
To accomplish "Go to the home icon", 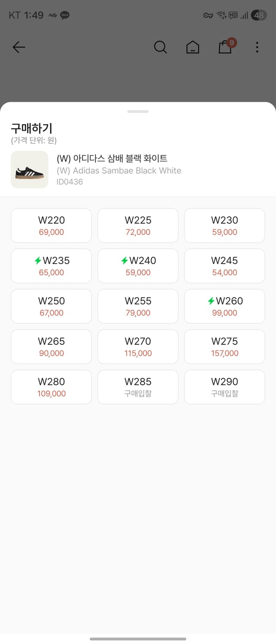I will pos(193,47).
